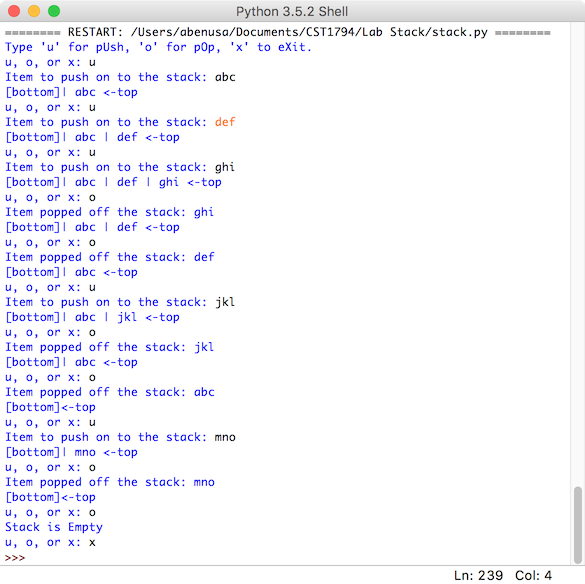
Task: Click the >>> prompt at the bottom
Action: tap(15, 558)
